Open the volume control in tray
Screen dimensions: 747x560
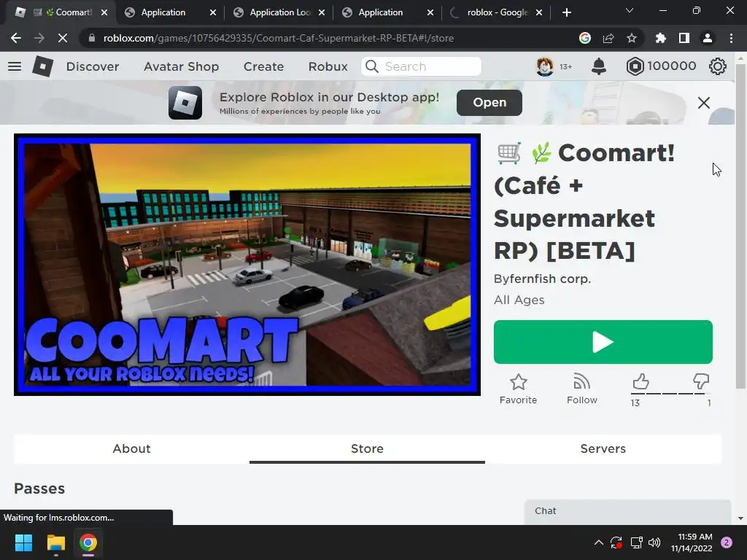654,542
